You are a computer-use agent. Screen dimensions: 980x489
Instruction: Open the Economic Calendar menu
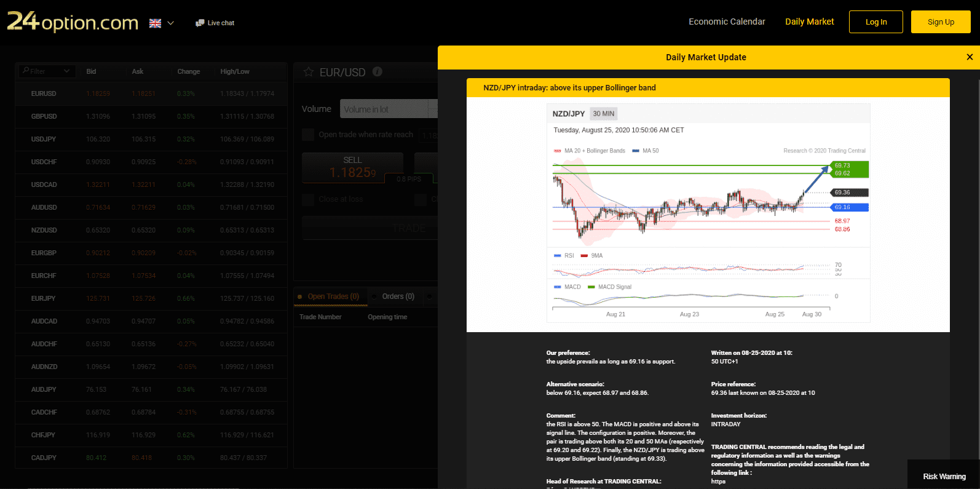click(x=727, y=22)
